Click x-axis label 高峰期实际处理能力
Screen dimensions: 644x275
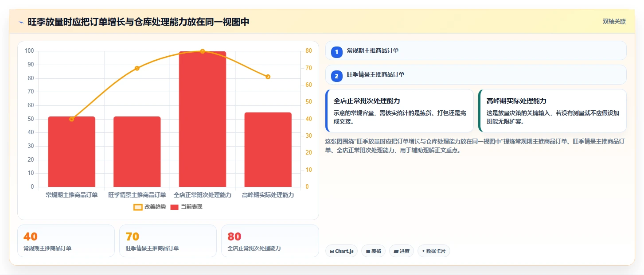click(x=268, y=195)
